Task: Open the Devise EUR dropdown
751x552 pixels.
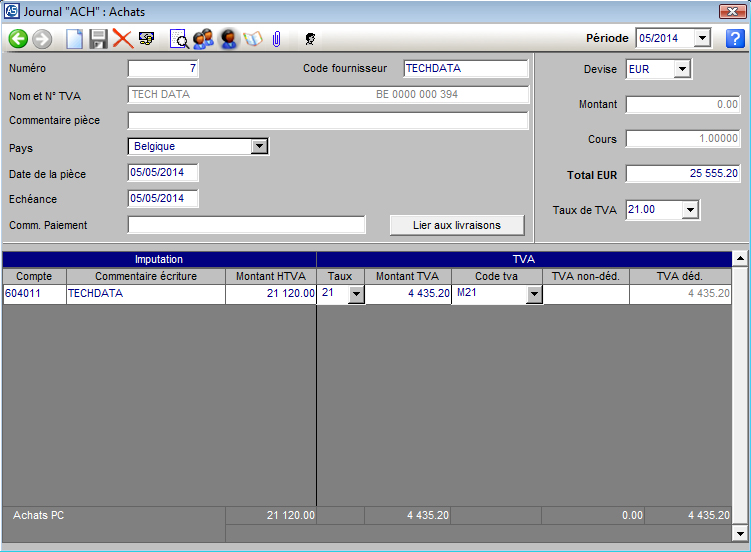Action: point(682,69)
